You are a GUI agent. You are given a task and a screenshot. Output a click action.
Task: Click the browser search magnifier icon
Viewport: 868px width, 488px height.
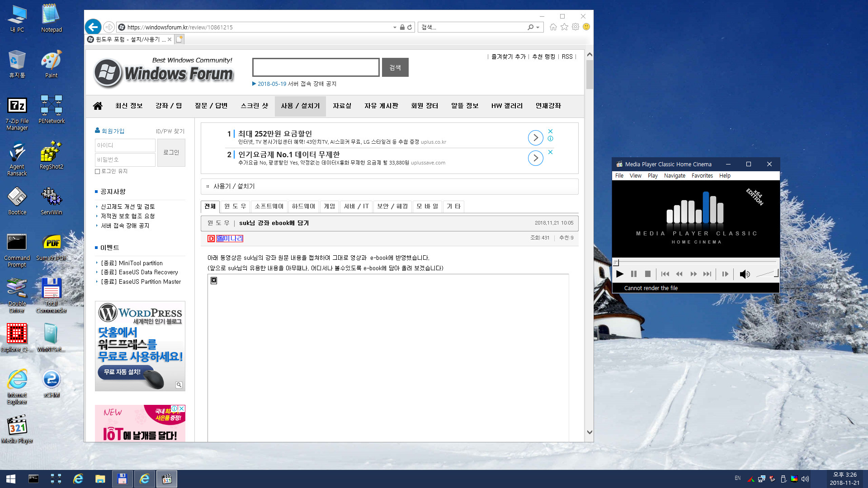(530, 27)
